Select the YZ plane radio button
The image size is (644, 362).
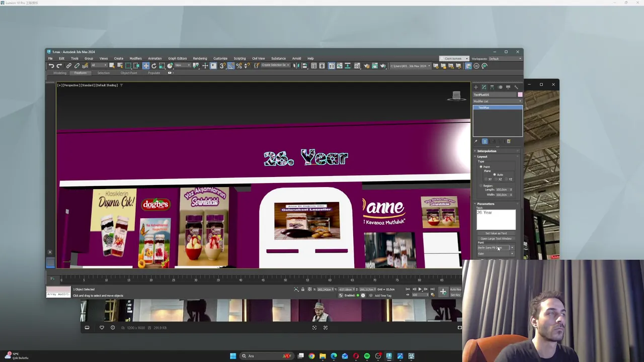(506, 179)
